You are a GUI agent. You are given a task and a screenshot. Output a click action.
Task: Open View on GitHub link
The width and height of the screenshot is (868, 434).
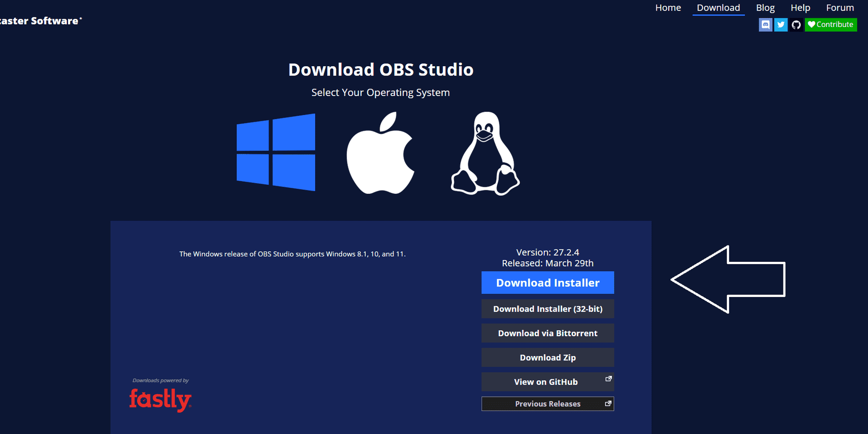pyautogui.click(x=548, y=382)
